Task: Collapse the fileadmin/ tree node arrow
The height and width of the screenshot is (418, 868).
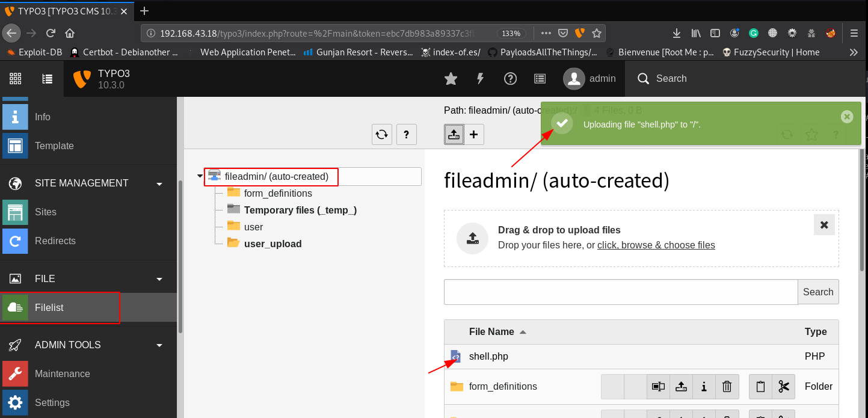Action: pyautogui.click(x=200, y=176)
